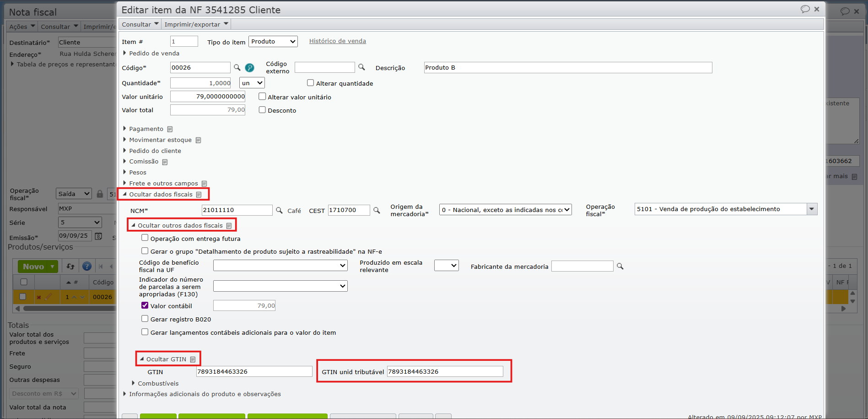Click note icon beside Ocultar dados fiscais
The width and height of the screenshot is (868, 419).
199,195
